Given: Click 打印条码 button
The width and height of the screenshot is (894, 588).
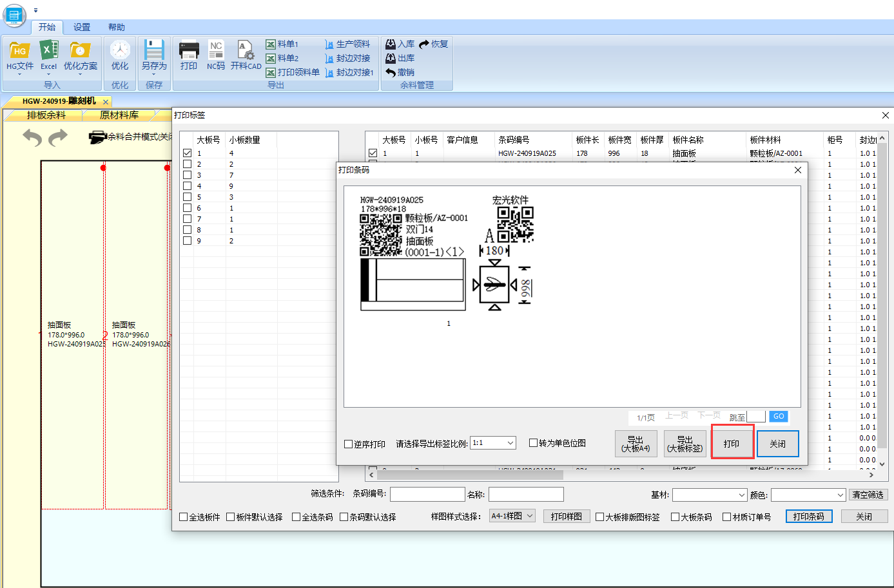Looking at the screenshot, I should pyautogui.click(x=809, y=517).
